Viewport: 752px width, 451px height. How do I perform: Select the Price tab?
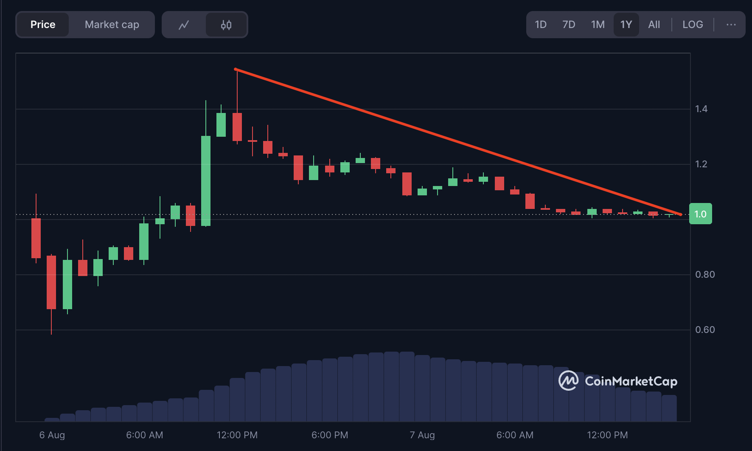point(43,25)
